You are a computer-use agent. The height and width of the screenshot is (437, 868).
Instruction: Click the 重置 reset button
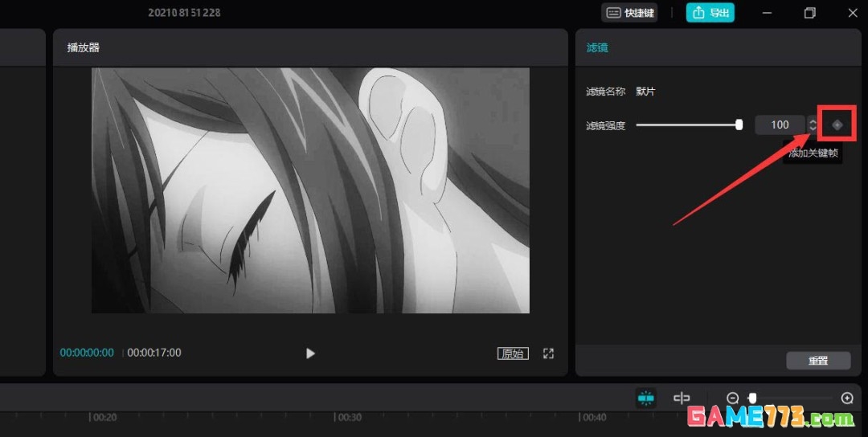point(818,361)
